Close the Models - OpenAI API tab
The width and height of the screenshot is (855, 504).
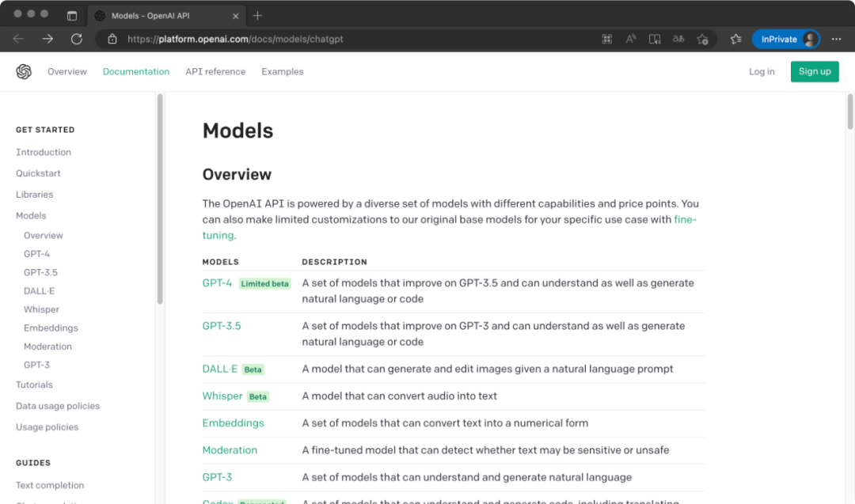click(235, 16)
